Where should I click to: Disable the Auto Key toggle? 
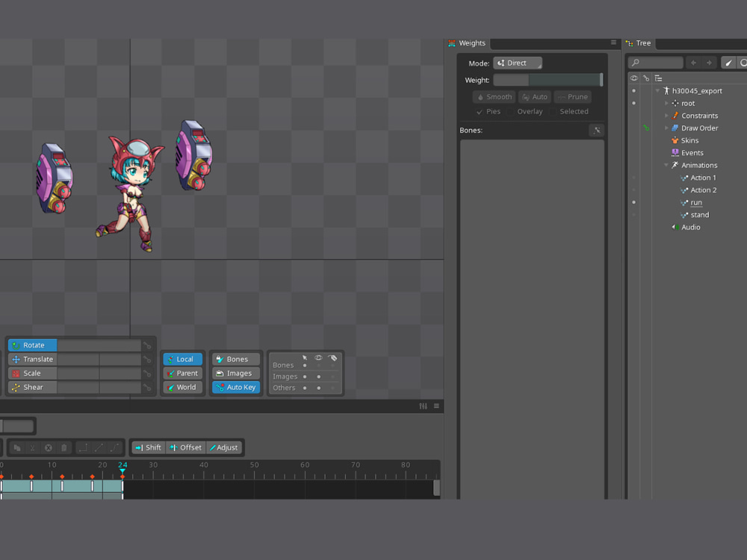coord(236,387)
